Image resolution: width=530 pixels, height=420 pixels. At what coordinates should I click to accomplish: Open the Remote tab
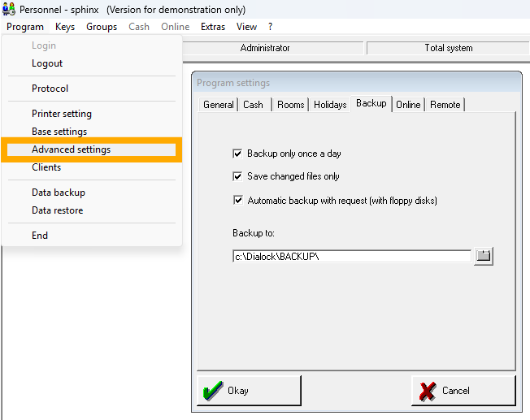[x=445, y=105]
